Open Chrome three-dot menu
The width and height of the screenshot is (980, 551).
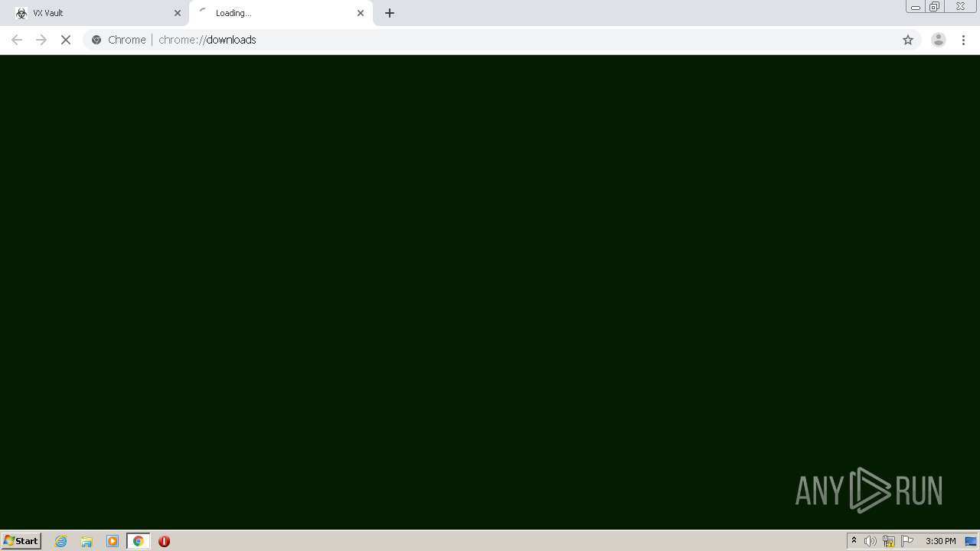pyautogui.click(x=963, y=40)
